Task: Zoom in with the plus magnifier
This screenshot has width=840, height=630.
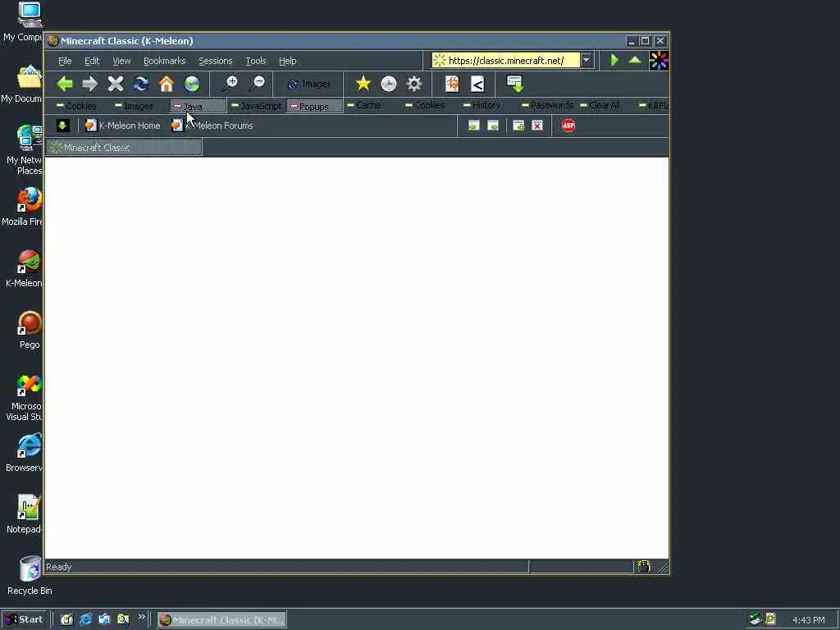Action: pos(231,83)
